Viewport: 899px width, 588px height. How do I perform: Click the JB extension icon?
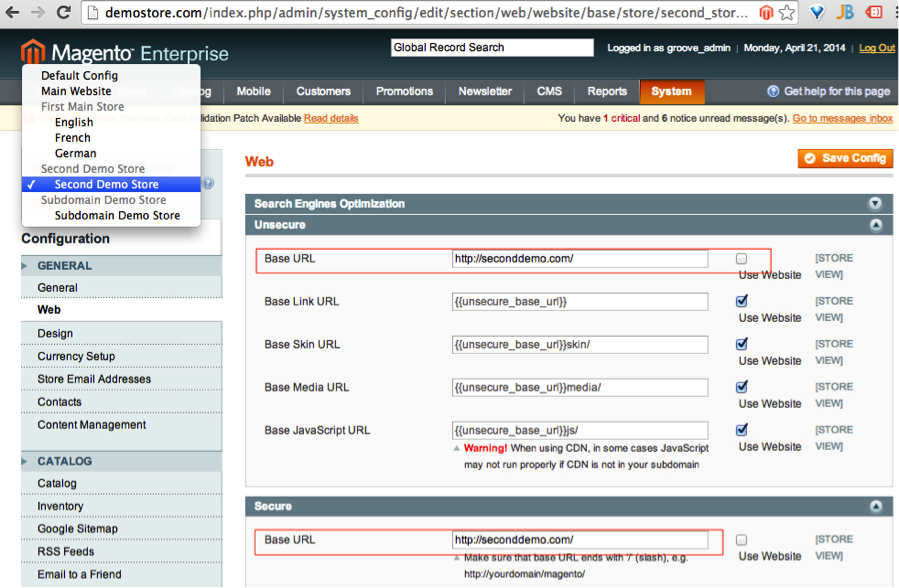[845, 12]
